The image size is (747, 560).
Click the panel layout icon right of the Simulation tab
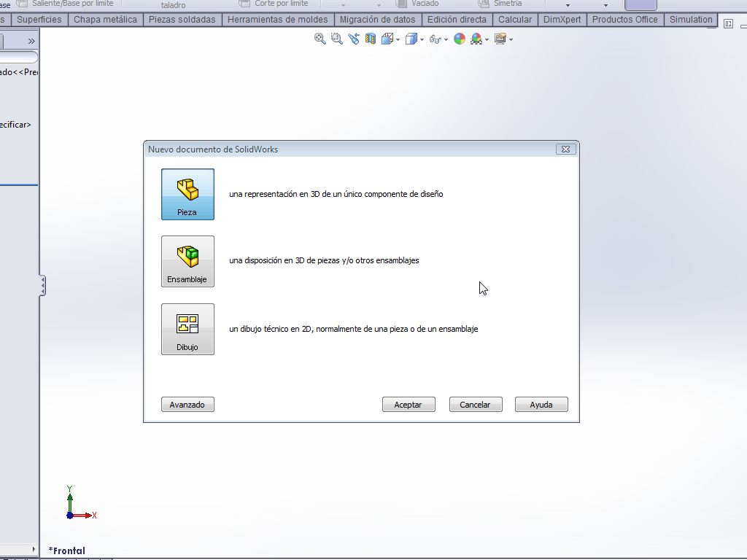[x=729, y=23]
